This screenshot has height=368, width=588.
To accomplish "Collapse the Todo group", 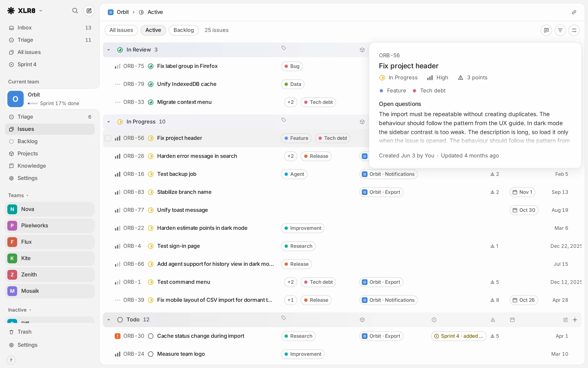I will tap(109, 320).
